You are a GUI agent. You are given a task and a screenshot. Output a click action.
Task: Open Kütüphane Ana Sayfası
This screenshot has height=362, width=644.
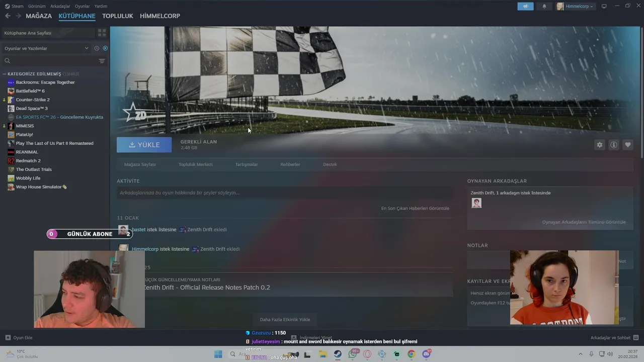(x=48, y=33)
